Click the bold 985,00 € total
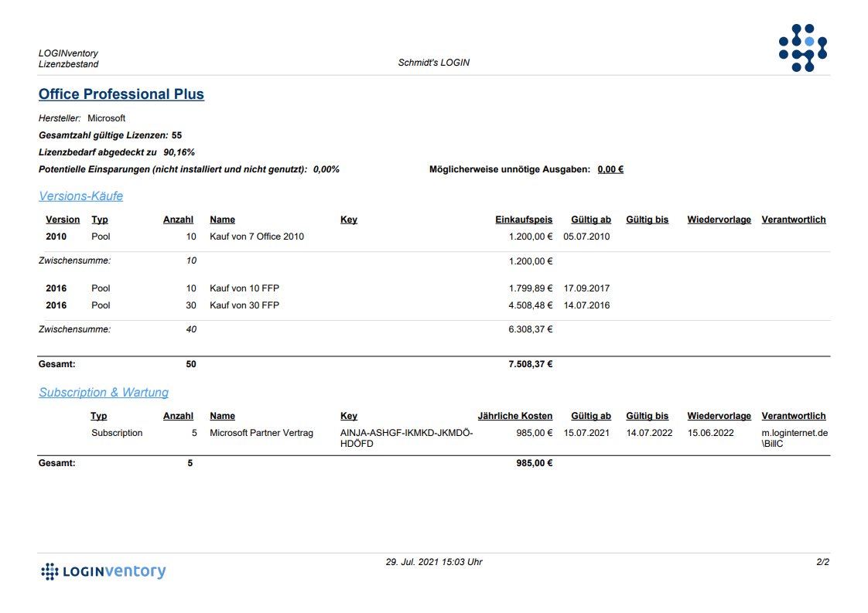The height and width of the screenshot is (613, 868). pyautogui.click(x=535, y=463)
